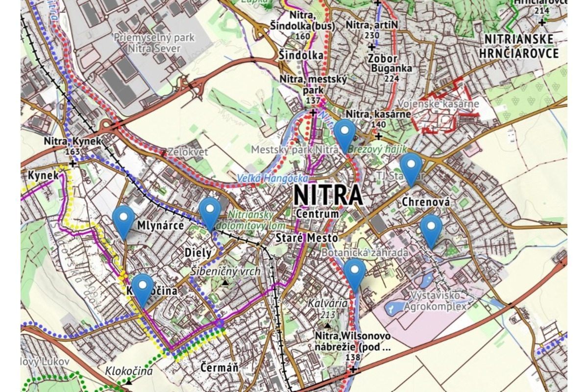The image size is (588, 392).
Task: Click the Nitra, Kynek waypoint cross
Action: tap(73, 163)
